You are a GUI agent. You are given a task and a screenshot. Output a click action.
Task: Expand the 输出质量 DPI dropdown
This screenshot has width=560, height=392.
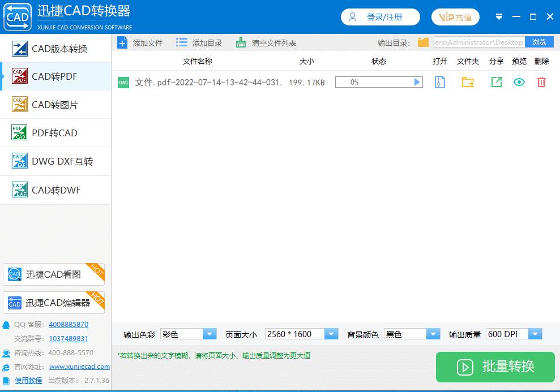point(534,334)
